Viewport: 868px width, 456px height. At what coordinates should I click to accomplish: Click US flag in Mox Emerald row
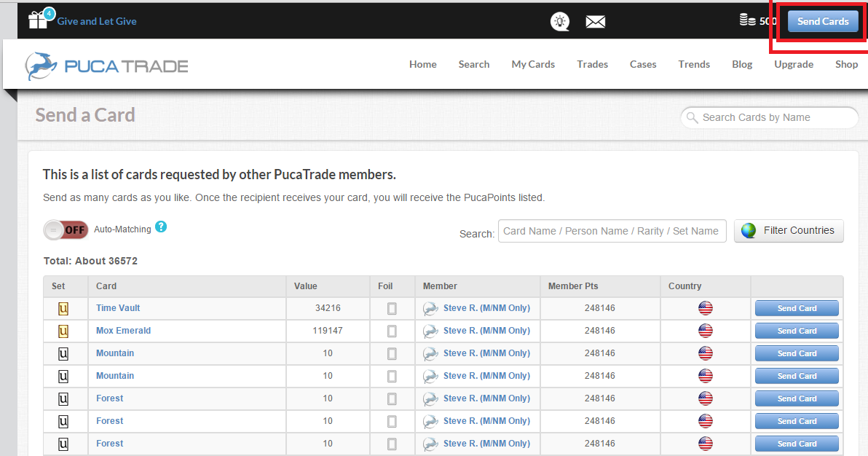click(x=705, y=331)
